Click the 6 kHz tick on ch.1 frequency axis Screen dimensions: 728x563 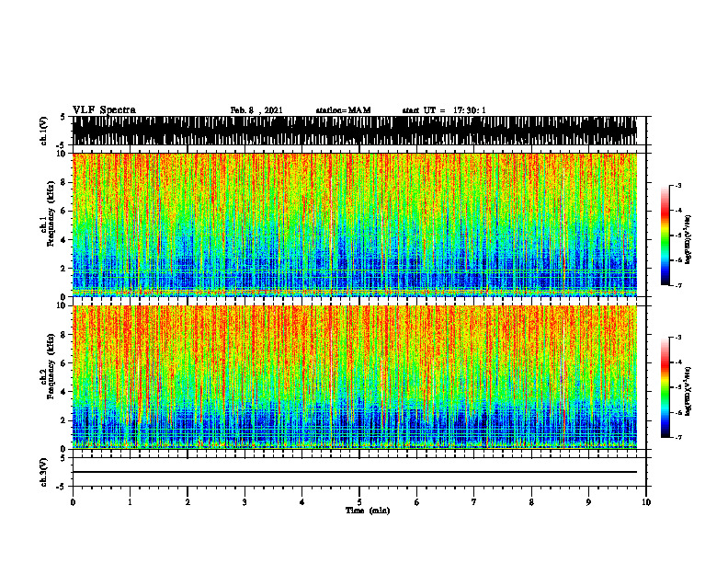pos(64,211)
